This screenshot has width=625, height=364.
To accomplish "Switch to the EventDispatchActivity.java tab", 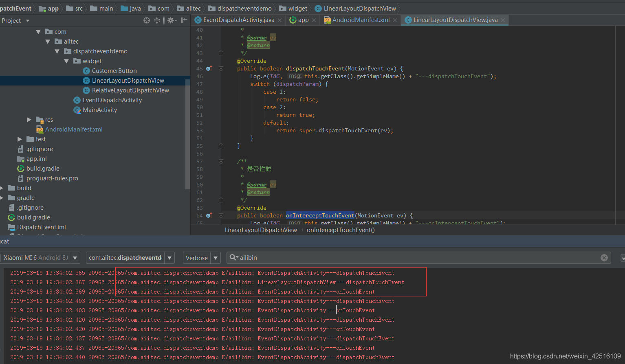I will [x=239, y=20].
